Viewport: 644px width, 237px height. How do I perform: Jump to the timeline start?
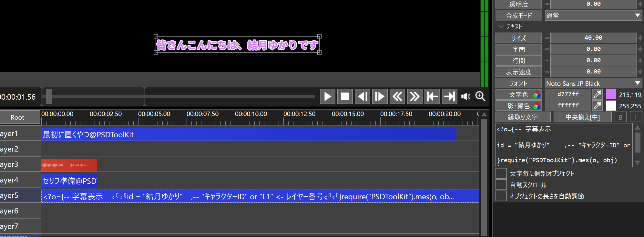click(x=432, y=96)
